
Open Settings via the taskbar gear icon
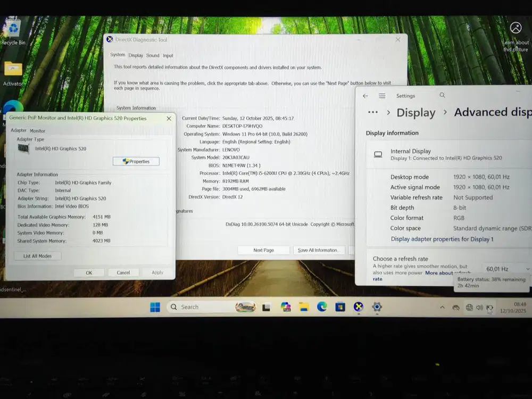377,307
